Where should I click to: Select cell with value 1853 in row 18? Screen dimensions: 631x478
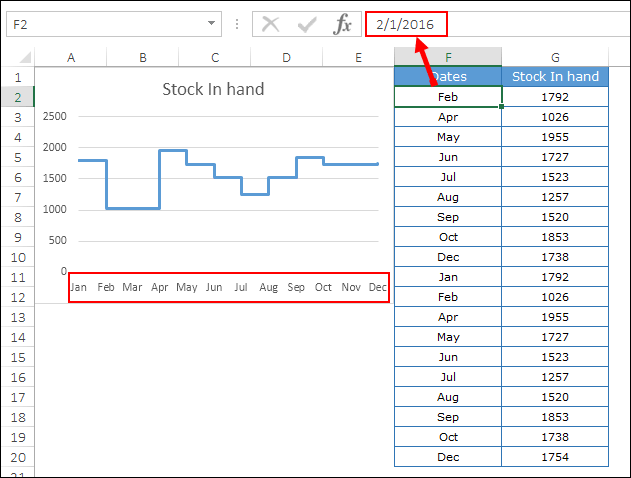click(555, 417)
